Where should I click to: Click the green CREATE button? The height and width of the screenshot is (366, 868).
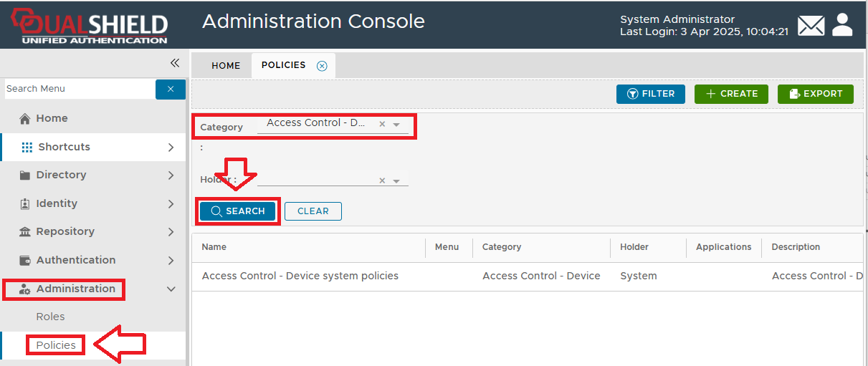pyautogui.click(x=731, y=94)
